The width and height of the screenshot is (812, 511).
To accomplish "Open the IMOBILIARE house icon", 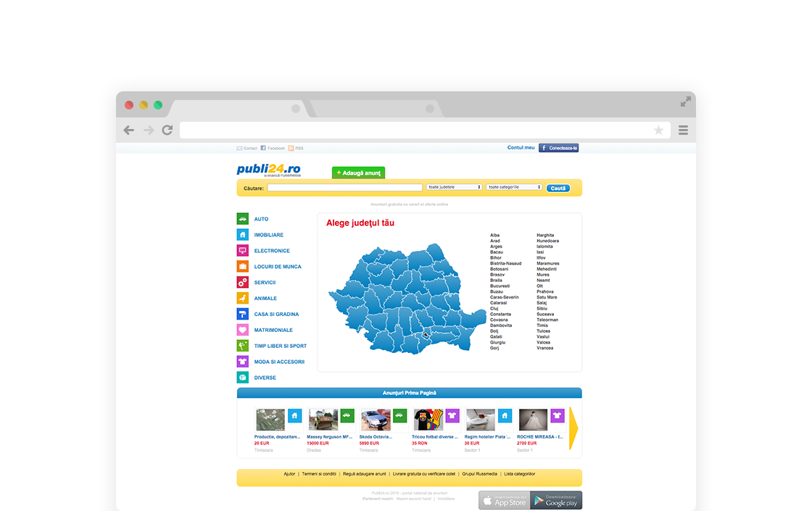I will [243, 234].
